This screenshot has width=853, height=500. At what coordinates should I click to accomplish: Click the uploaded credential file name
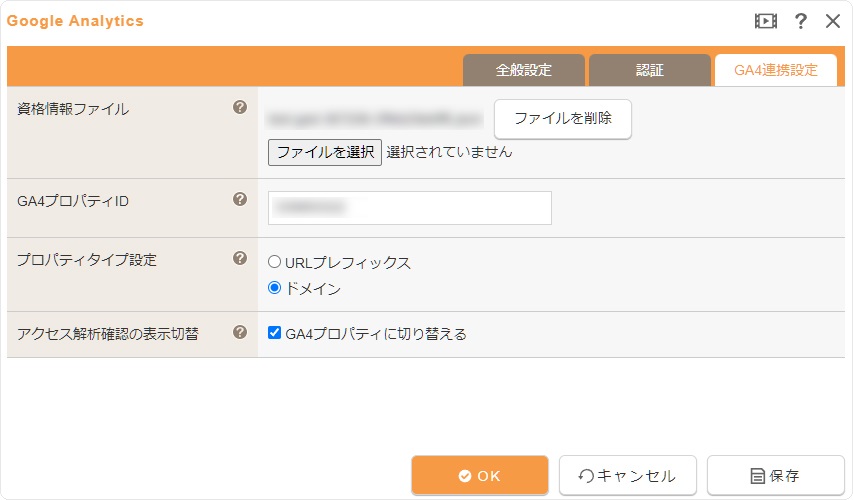(375, 119)
